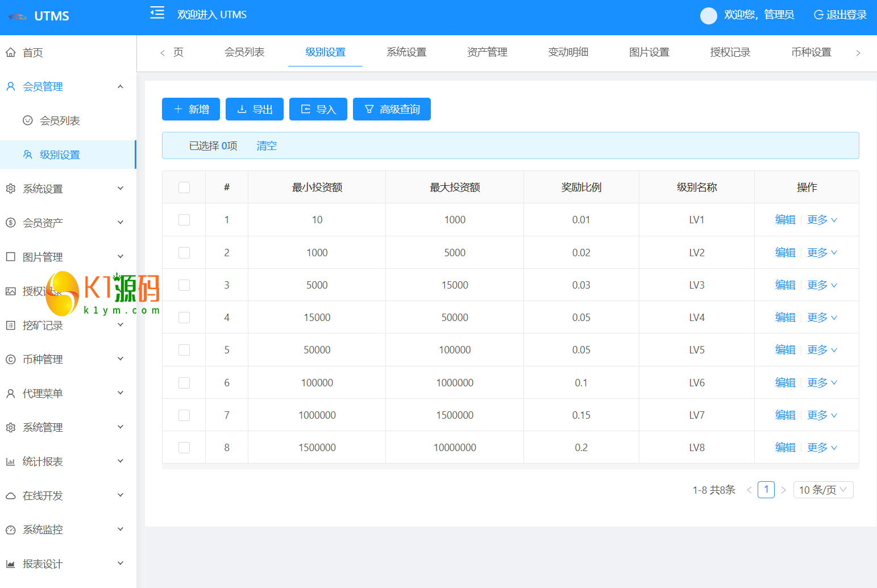Click 清空 to clear selection
The image size is (877, 588).
tap(267, 146)
